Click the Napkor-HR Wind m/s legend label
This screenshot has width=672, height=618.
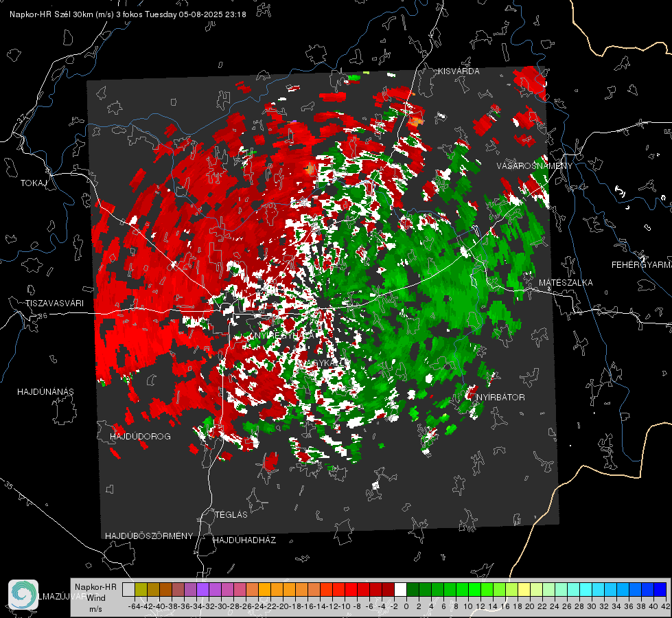point(95,598)
